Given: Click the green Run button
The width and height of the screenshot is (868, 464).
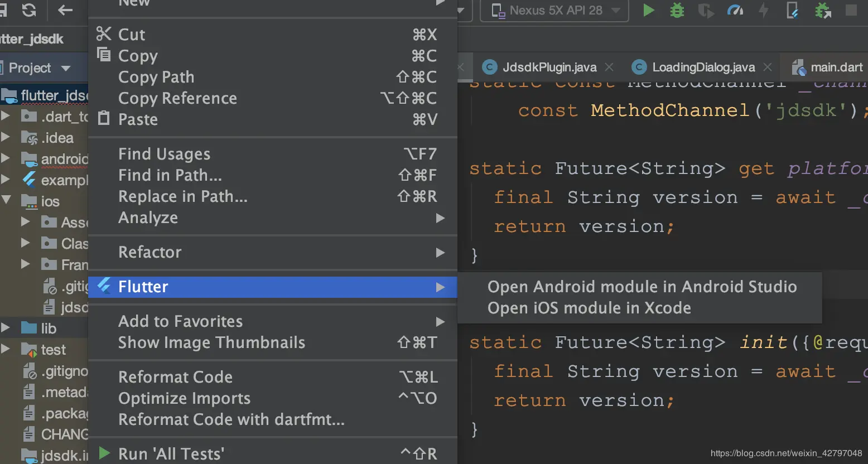Looking at the screenshot, I should pyautogui.click(x=648, y=11).
